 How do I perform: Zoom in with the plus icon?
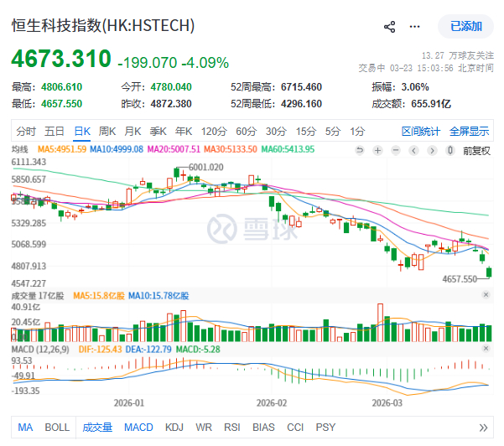(377, 150)
